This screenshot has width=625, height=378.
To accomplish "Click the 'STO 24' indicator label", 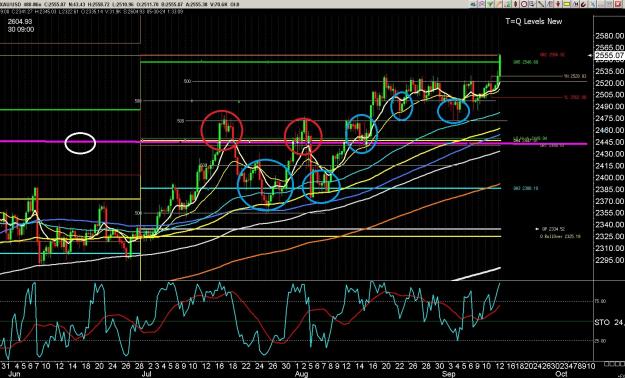I will point(609,322).
